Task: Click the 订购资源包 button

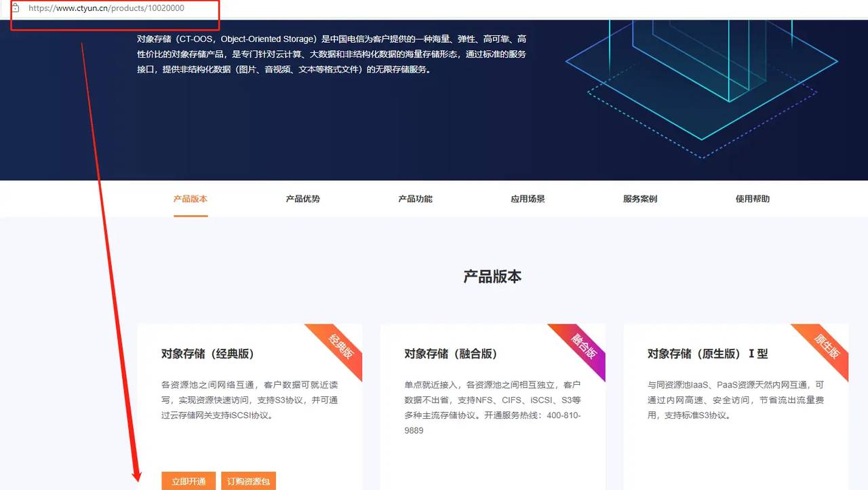Action: pyautogui.click(x=248, y=480)
